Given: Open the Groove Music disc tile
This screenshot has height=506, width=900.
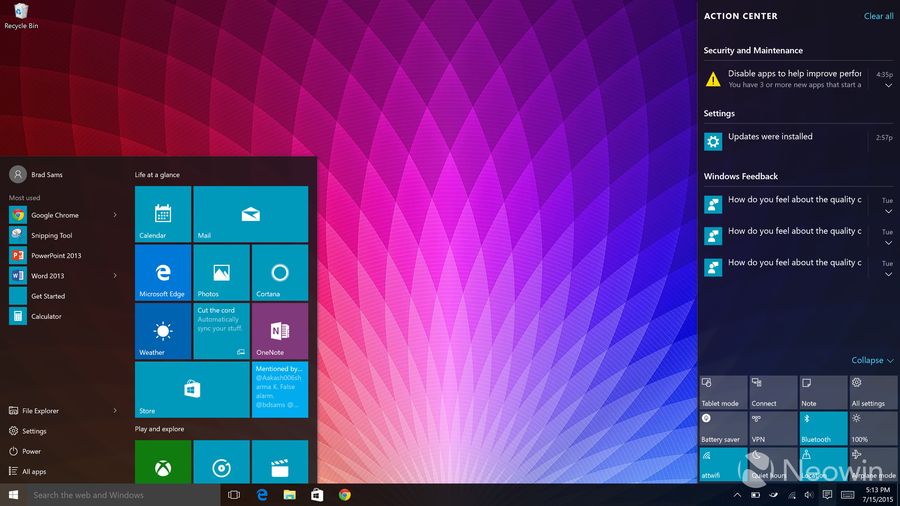Looking at the screenshot, I should [222, 462].
